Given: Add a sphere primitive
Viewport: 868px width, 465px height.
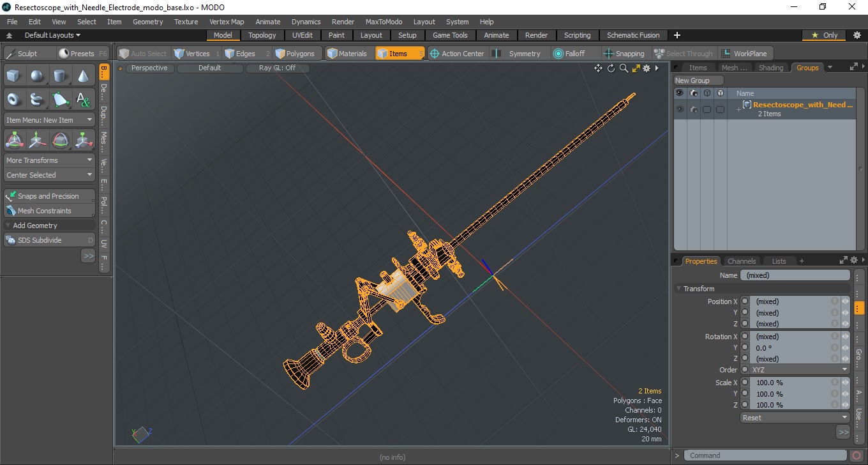Looking at the screenshot, I should click(37, 76).
